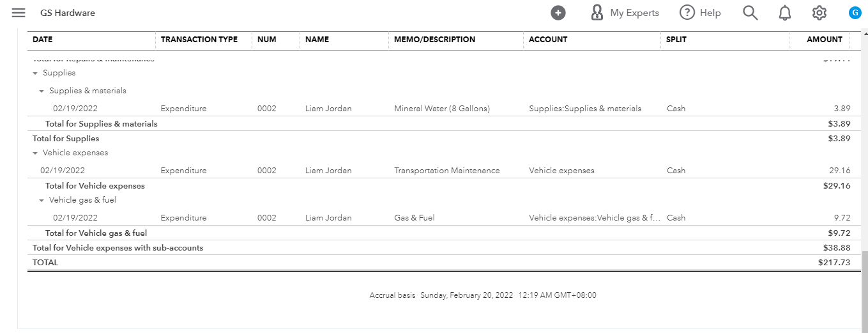
Task: Open the Gas & Fuel transaction row
Action: click(x=414, y=218)
